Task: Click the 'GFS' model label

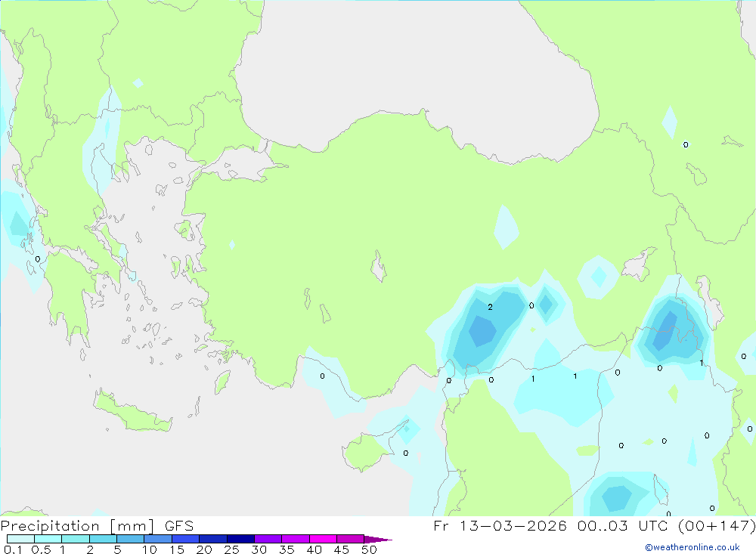Action: point(179,526)
